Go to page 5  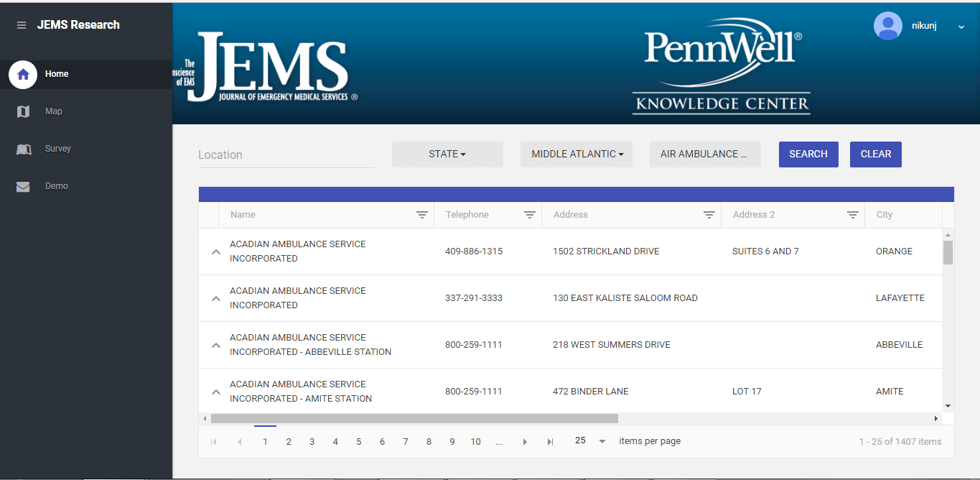click(x=359, y=442)
